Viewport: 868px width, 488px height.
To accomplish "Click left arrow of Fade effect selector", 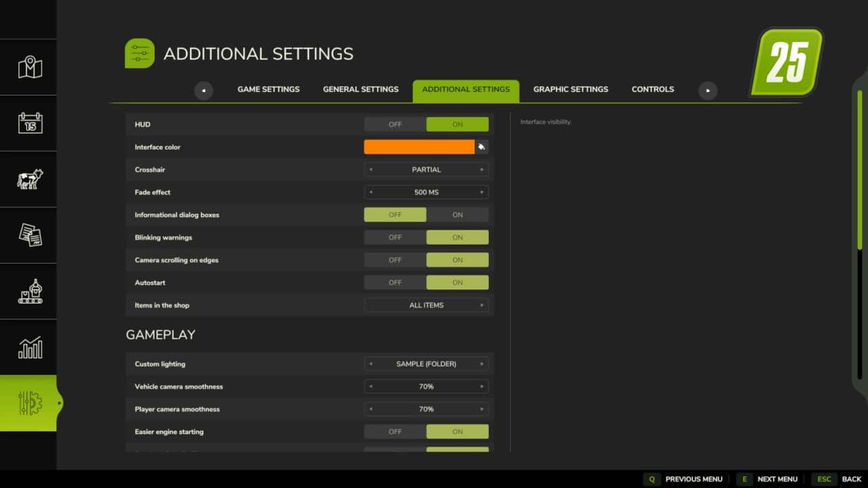I will [371, 192].
